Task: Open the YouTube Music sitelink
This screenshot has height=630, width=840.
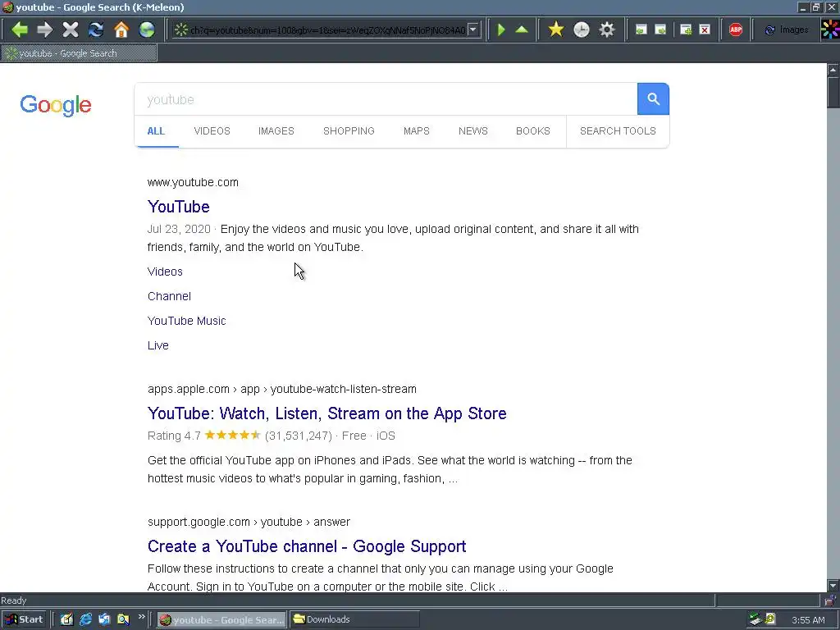Action: tap(186, 321)
